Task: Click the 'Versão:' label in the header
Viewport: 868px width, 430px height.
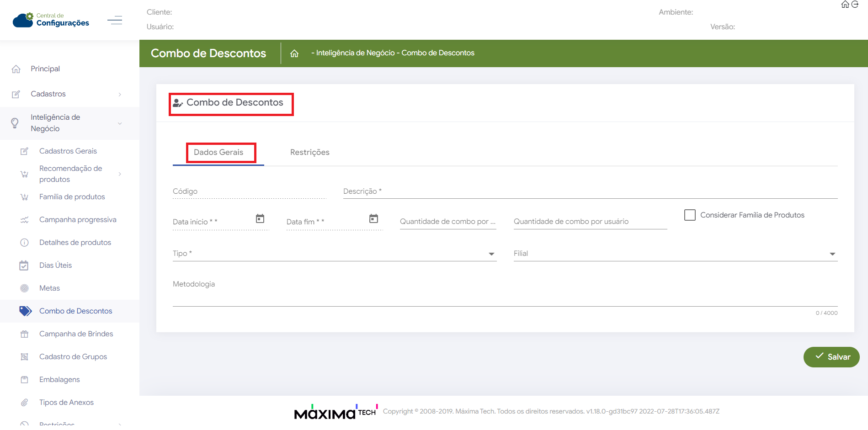Action: [723, 27]
